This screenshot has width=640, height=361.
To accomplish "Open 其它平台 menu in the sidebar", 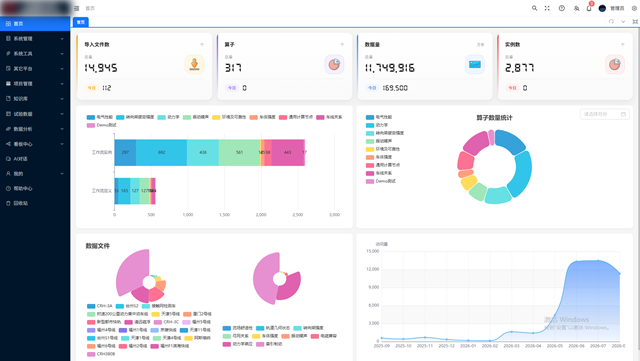I will [x=35, y=69].
